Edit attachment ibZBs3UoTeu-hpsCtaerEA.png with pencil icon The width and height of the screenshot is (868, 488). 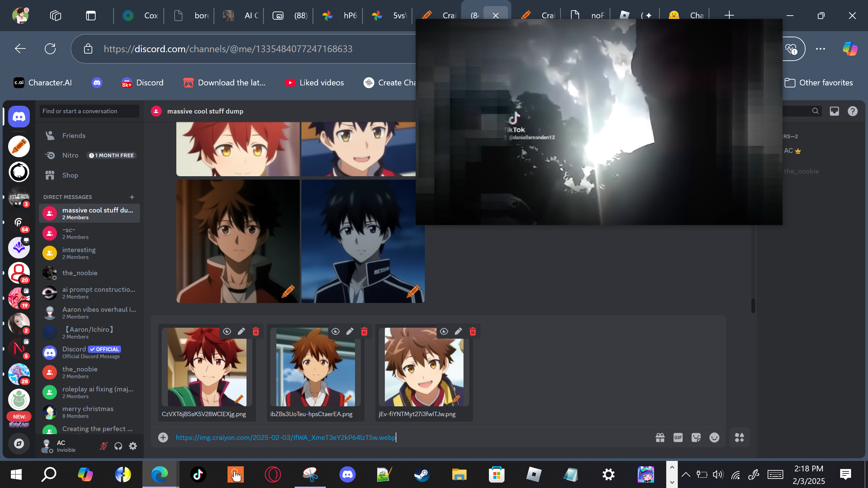click(350, 331)
